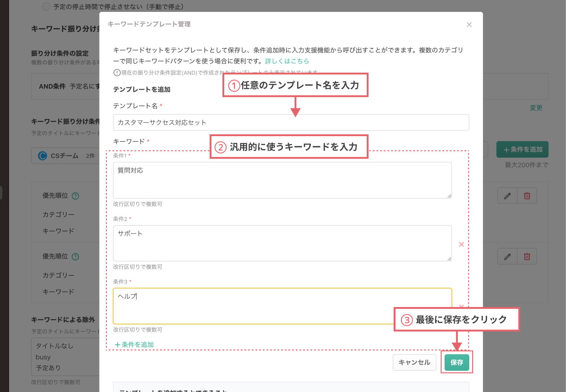This screenshot has height=392, width=566.
Task: Remove 条件2 using its × icon
Action: (x=462, y=244)
